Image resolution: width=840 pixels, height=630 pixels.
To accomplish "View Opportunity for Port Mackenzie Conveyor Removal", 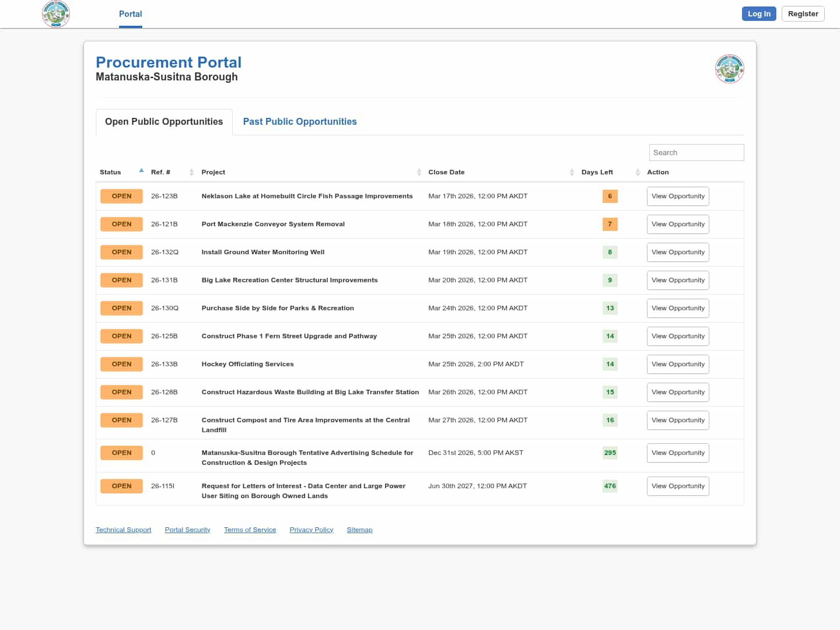I will (678, 225).
